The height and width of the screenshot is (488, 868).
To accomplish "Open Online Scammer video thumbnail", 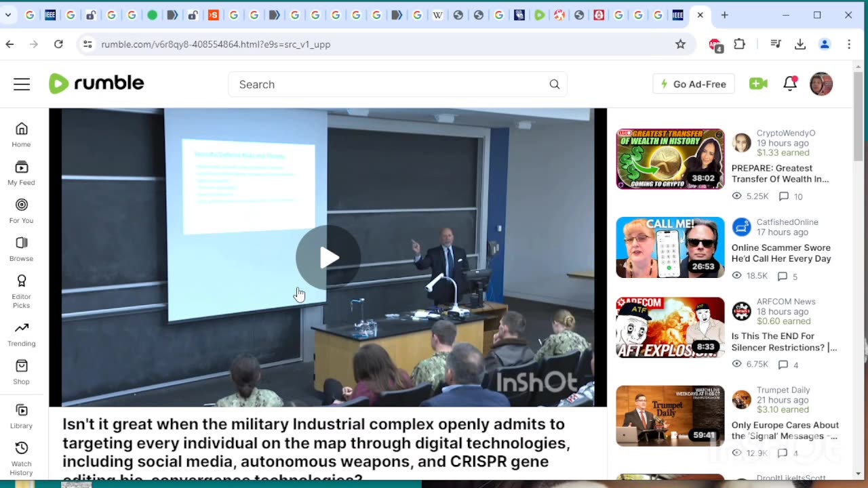I will [x=670, y=247].
